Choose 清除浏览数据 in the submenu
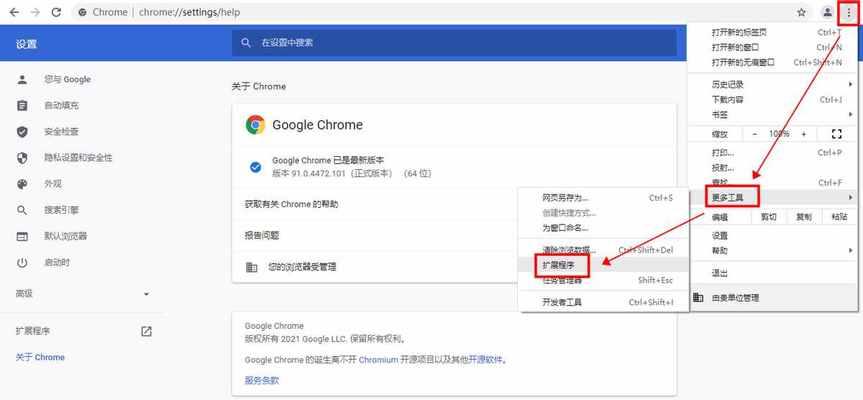The width and height of the screenshot is (863, 400). click(604, 250)
